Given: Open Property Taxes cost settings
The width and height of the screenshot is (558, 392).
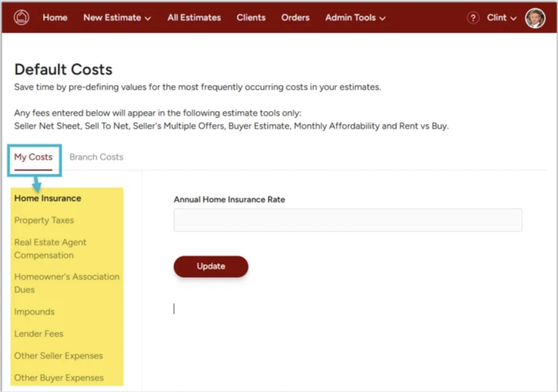Looking at the screenshot, I should point(44,220).
